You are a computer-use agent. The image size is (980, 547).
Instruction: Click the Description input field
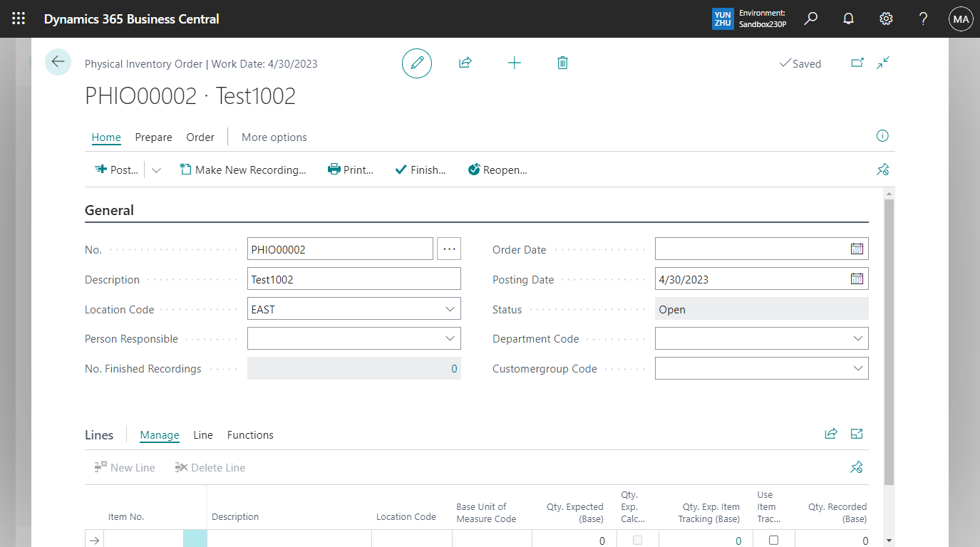click(354, 279)
